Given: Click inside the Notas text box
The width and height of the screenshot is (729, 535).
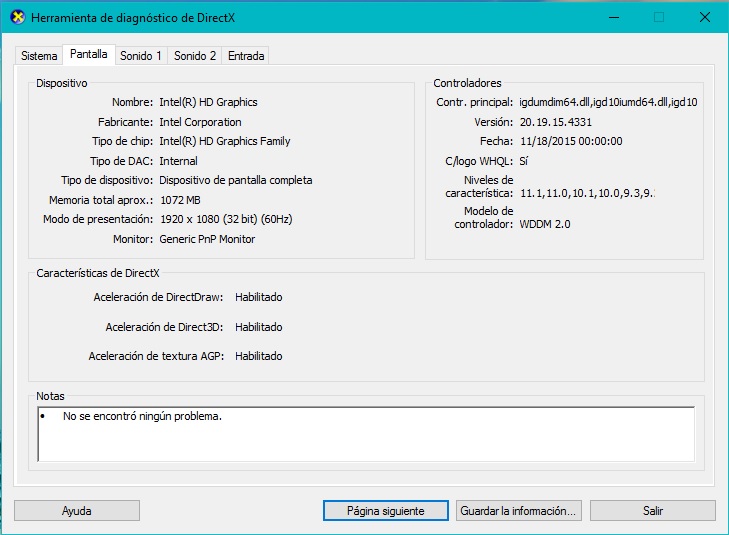Looking at the screenshot, I should (366, 434).
